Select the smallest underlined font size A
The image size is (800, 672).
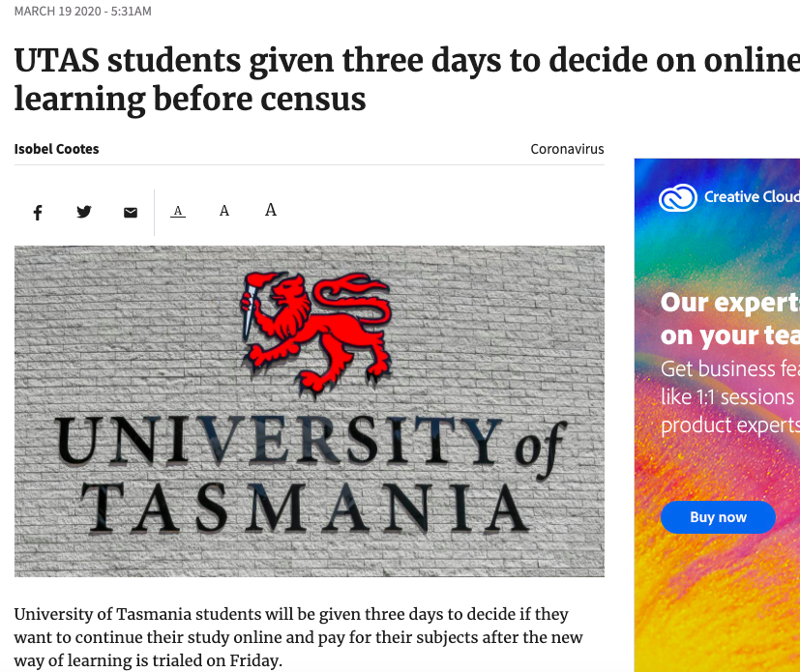(x=178, y=211)
